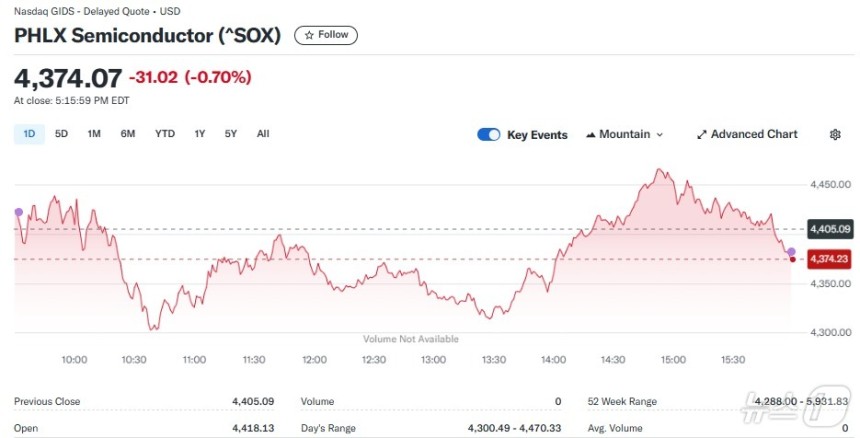Screen dimensions: 860x438
Task: Select the 6M chart range
Action: [x=128, y=134]
